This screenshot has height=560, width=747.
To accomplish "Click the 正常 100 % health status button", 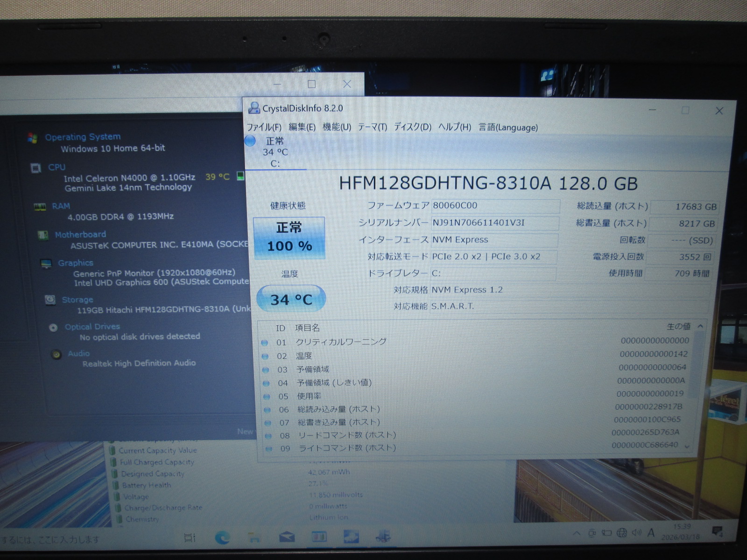I will (x=289, y=238).
